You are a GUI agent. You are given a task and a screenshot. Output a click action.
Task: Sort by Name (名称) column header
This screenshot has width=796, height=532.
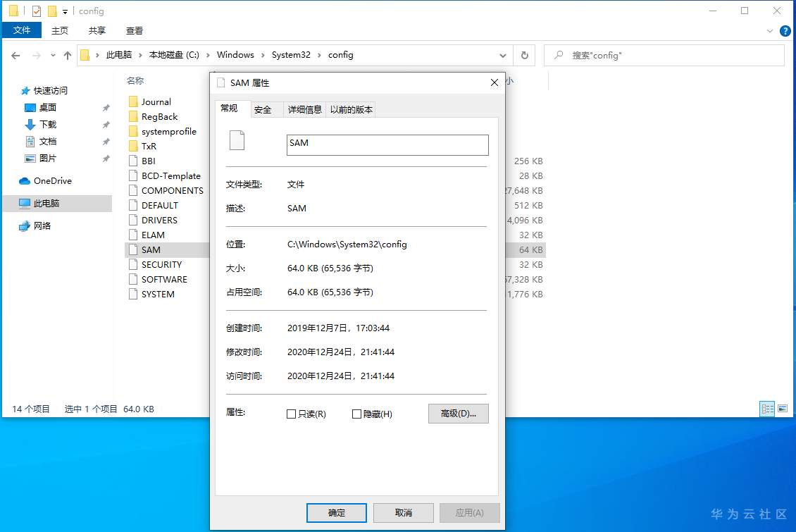[x=135, y=81]
